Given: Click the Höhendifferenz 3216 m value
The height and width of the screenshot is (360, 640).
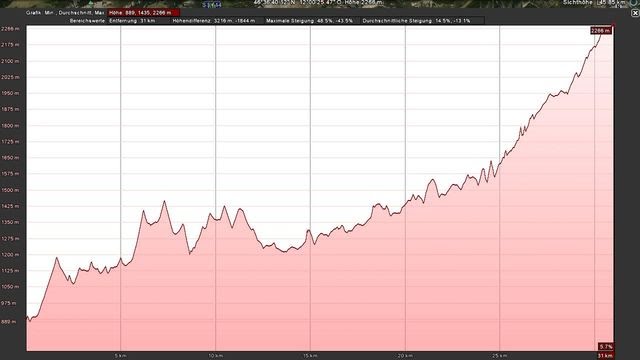Looking at the screenshot, I should pyautogui.click(x=213, y=21).
